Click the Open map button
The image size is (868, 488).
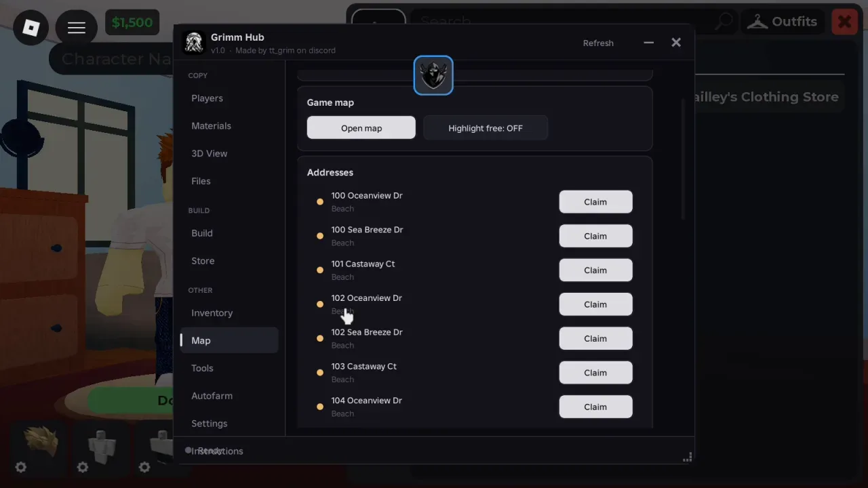tap(361, 128)
